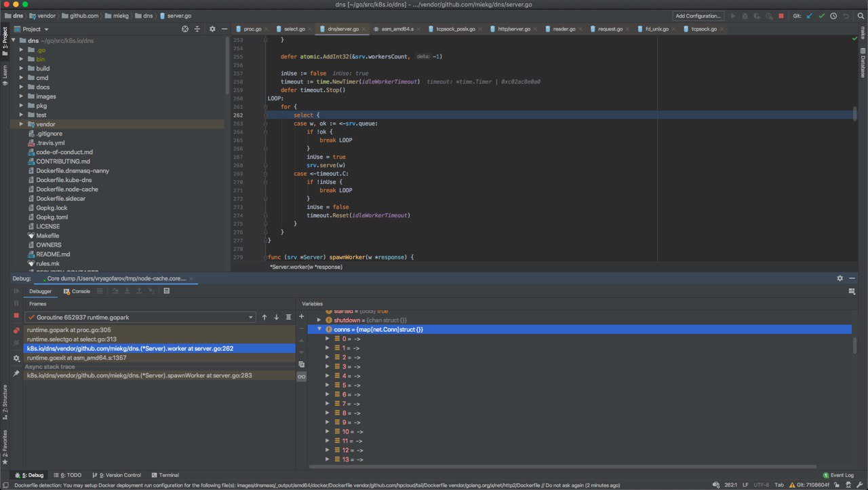
Task: Open Goroutine 652937 runtime.gopark dropdown
Action: (140, 317)
